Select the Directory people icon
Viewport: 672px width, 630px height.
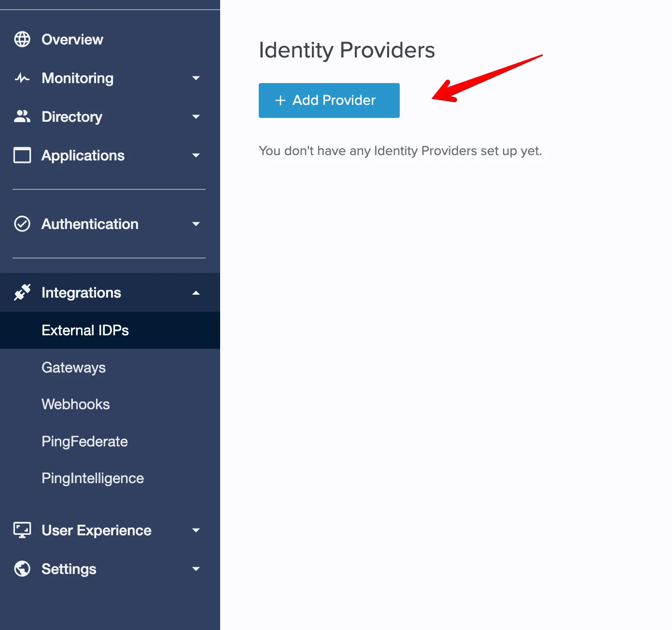[22, 116]
